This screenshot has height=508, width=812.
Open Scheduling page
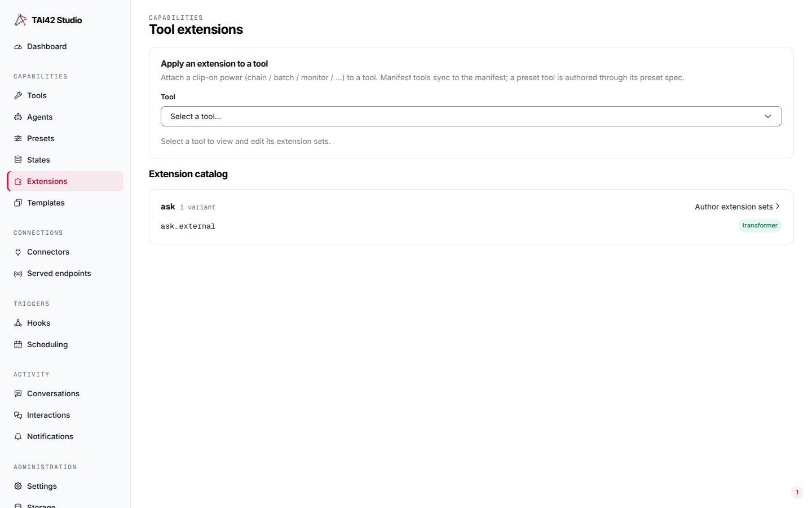point(65,345)
